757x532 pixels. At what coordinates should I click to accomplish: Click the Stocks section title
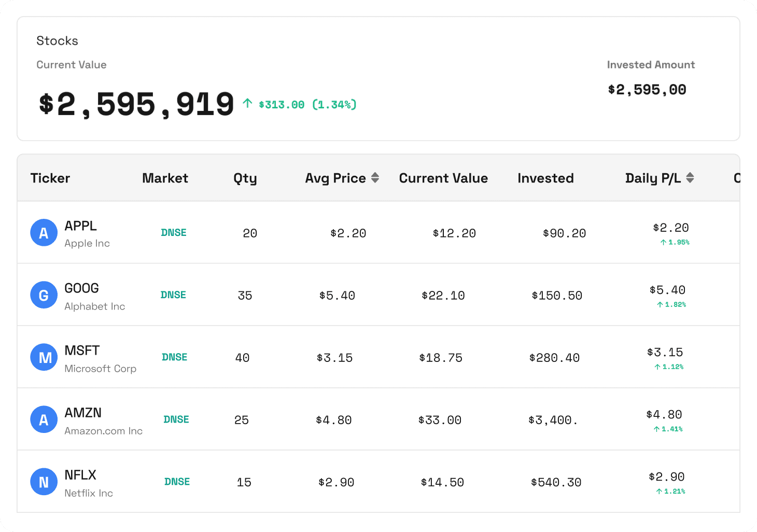pyautogui.click(x=57, y=40)
